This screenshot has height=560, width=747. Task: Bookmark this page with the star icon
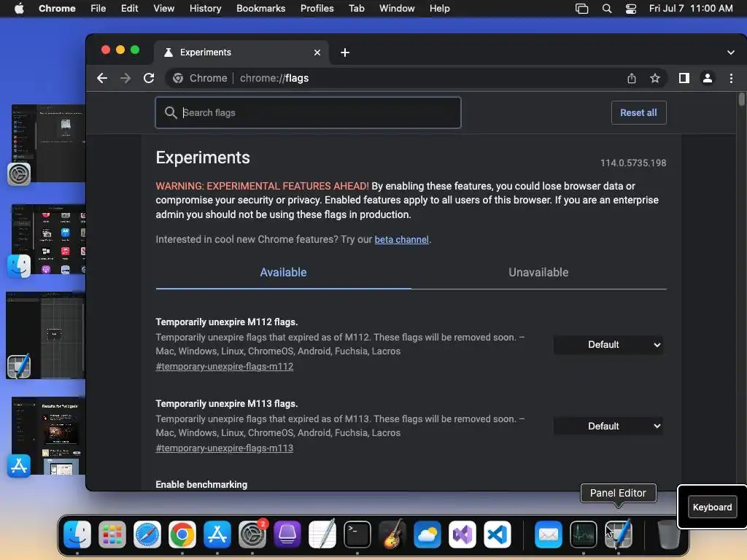click(x=655, y=78)
